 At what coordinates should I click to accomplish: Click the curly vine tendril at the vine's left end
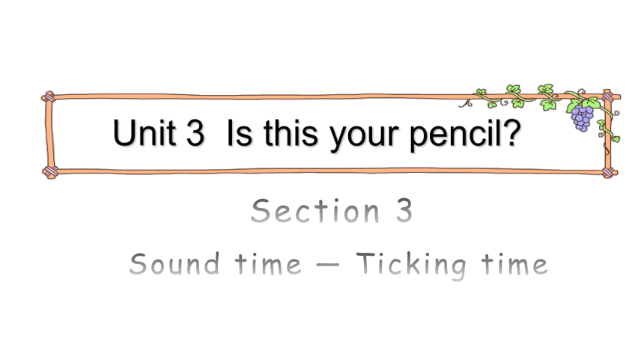click(466, 104)
